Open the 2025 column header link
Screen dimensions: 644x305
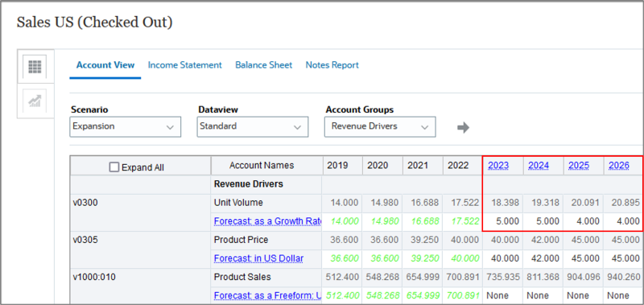click(579, 166)
